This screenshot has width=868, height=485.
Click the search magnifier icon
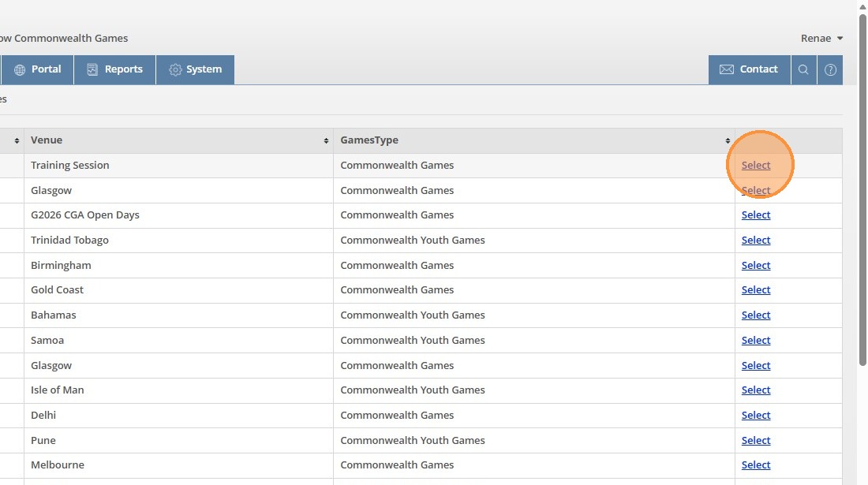tap(803, 69)
